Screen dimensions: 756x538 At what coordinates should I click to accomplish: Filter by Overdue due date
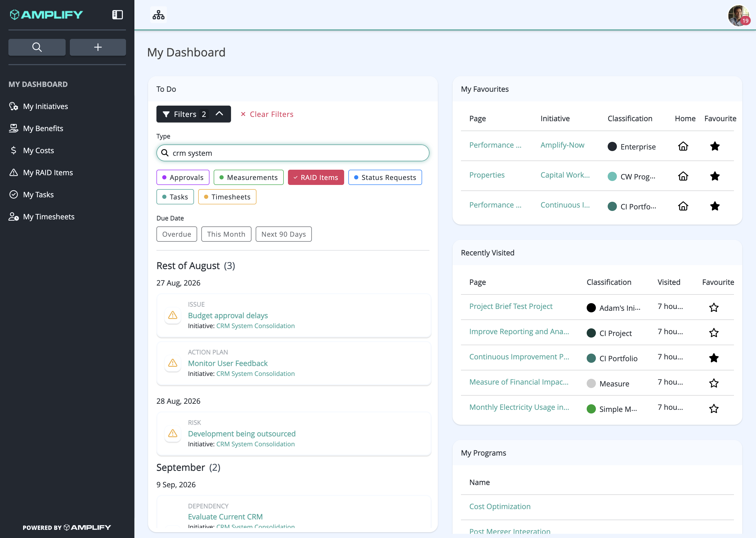coord(177,234)
